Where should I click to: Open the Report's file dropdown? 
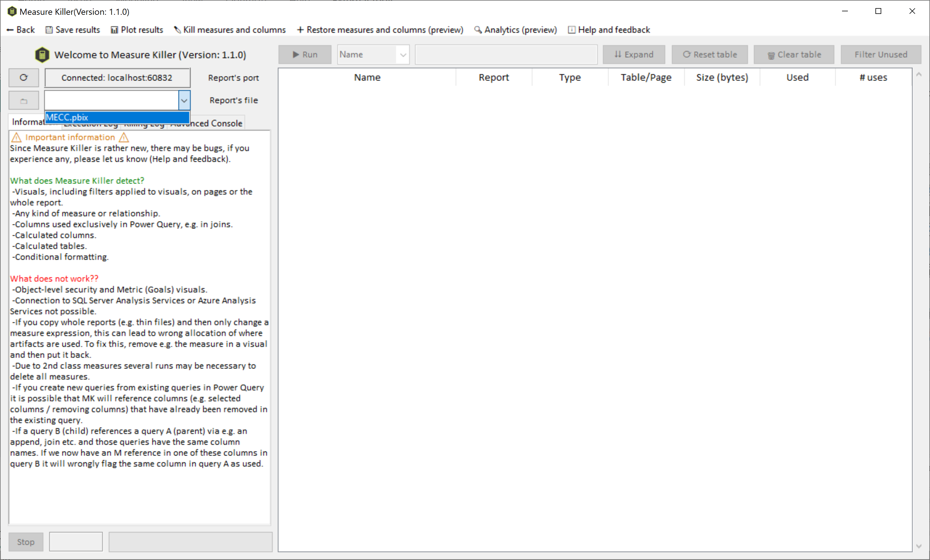pos(184,100)
